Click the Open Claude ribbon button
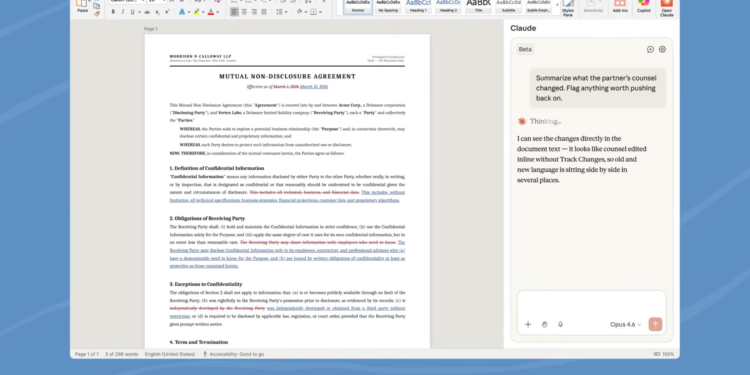The height and width of the screenshot is (375, 750). pos(667,9)
